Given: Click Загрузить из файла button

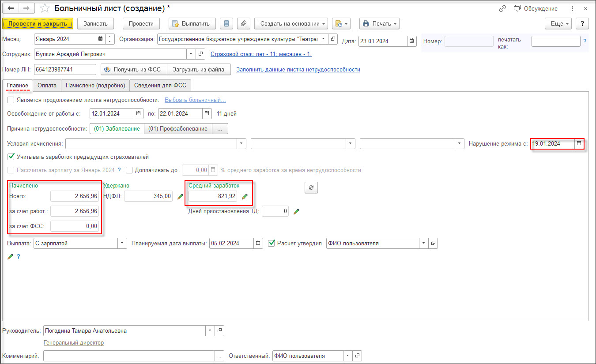Looking at the screenshot, I should 199,69.
